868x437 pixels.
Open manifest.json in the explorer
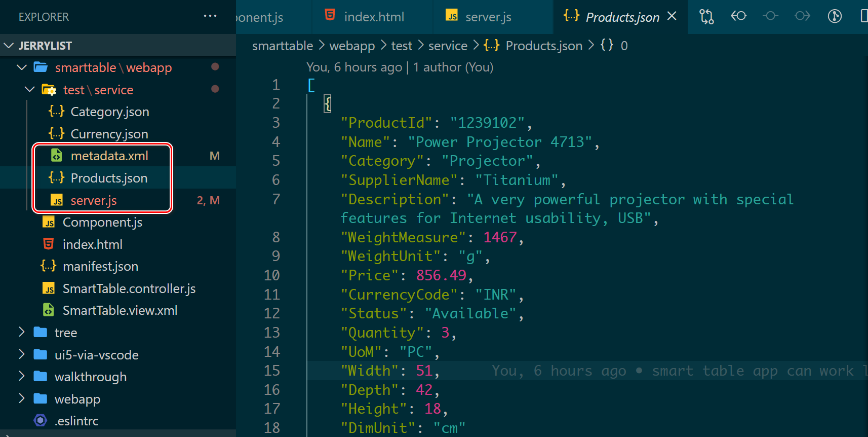[100, 266]
